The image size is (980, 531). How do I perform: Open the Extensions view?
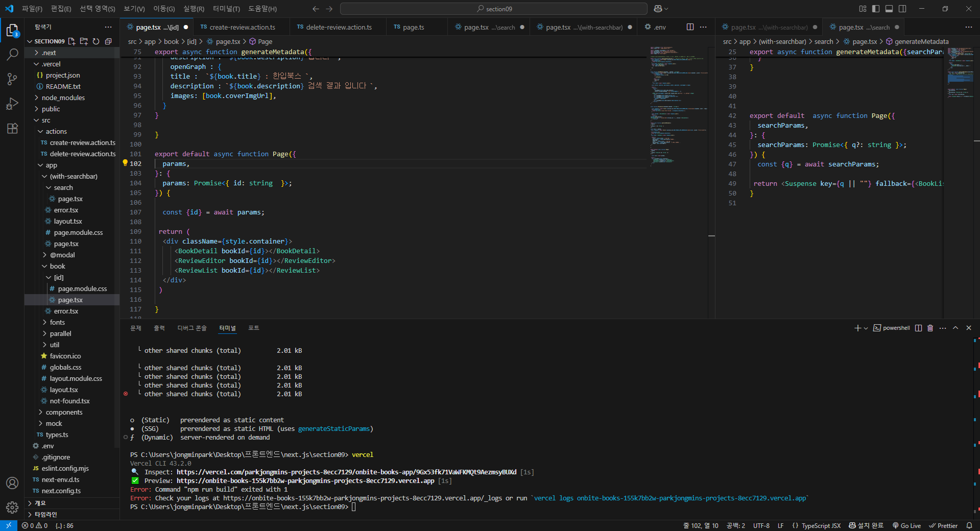click(x=12, y=128)
